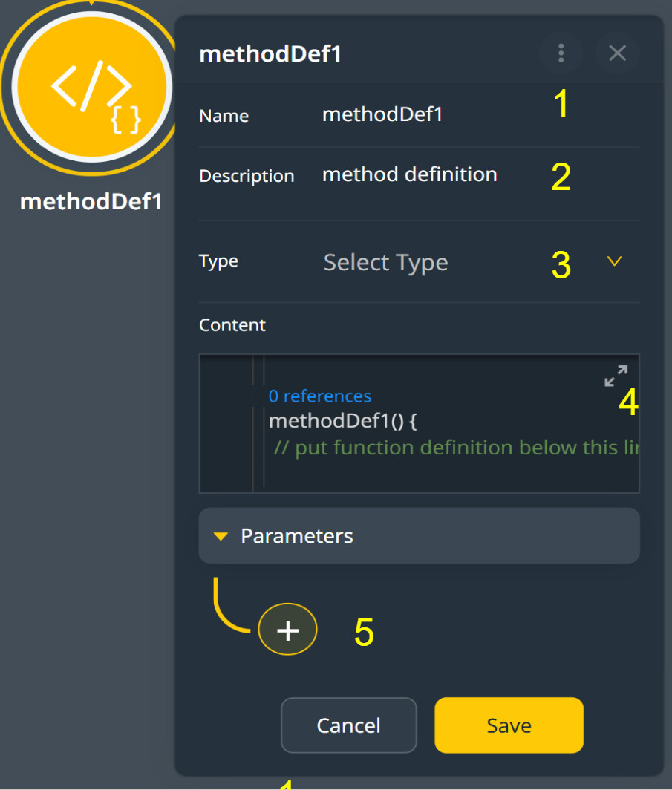This screenshot has height=790, width=672.
Task: Click the Content section label
Action: (x=232, y=325)
